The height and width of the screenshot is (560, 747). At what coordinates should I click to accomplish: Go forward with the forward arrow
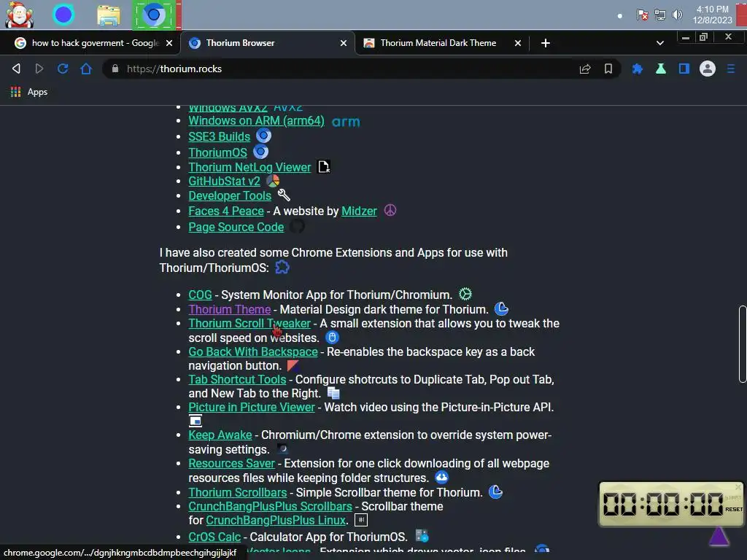click(39, 69)
